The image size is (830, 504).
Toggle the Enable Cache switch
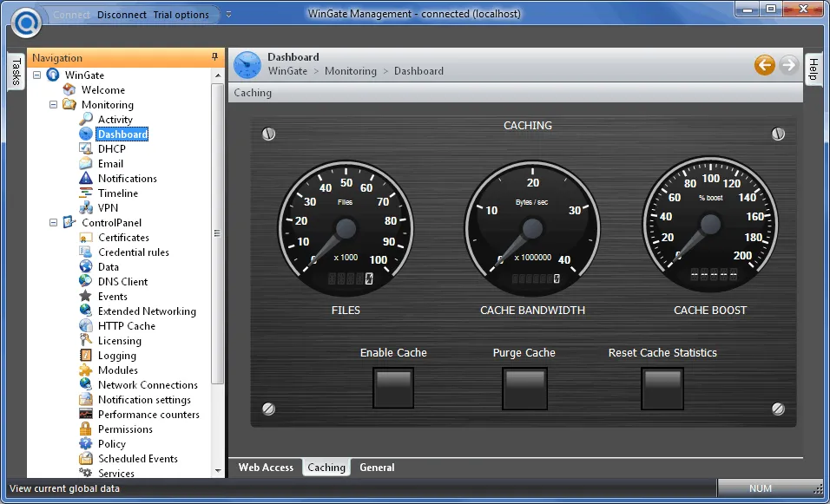(393, 388)
